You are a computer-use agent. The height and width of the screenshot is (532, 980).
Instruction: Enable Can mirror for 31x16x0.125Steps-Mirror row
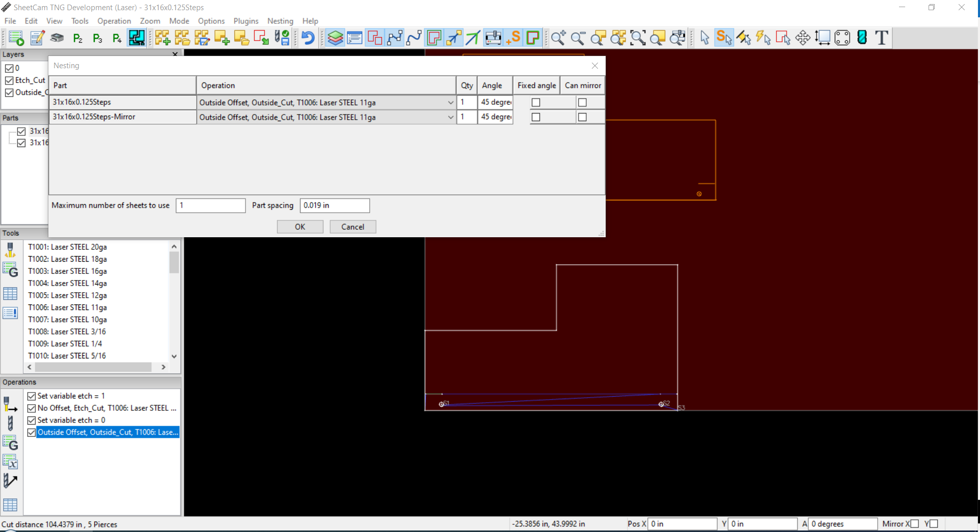click(582, 117)
